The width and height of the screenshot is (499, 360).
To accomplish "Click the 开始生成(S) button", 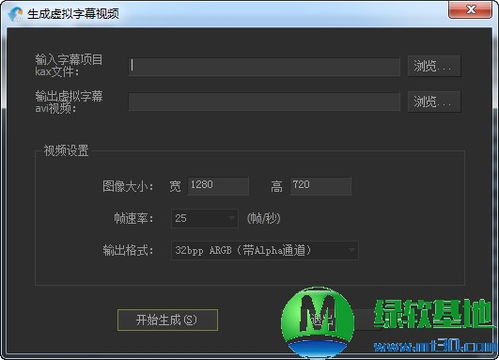I will [167, 320].
